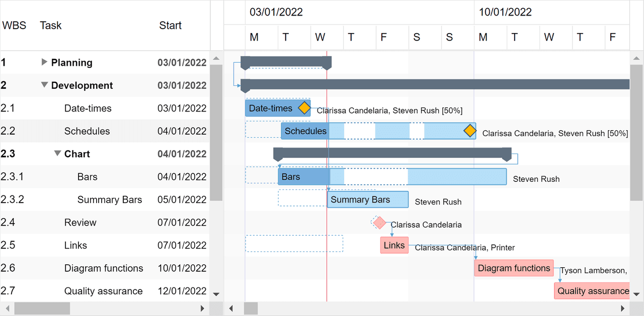Click the Date-times task bar
The image size is (644, 316).
pos(278,108)
